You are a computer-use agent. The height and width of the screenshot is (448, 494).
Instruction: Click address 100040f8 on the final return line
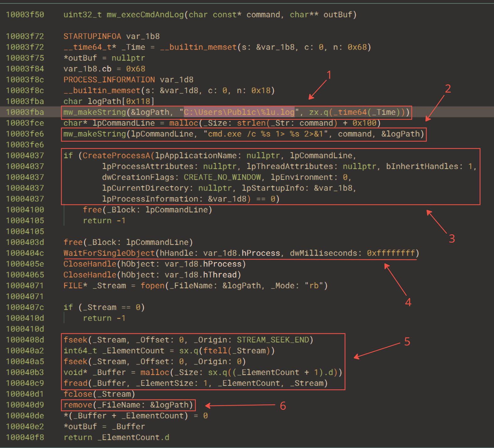click(25, 437)
